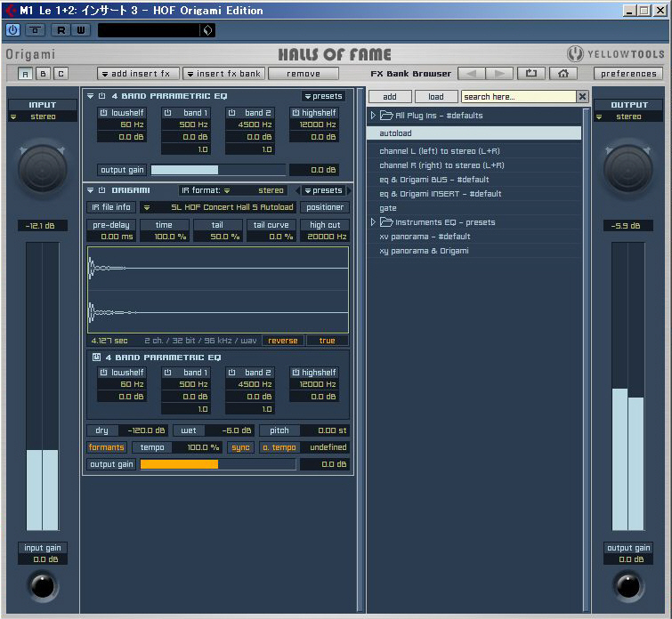Viewport: 672px width, 619px height.
Task: Click the output gain small knob
Action: coord(628,586)
